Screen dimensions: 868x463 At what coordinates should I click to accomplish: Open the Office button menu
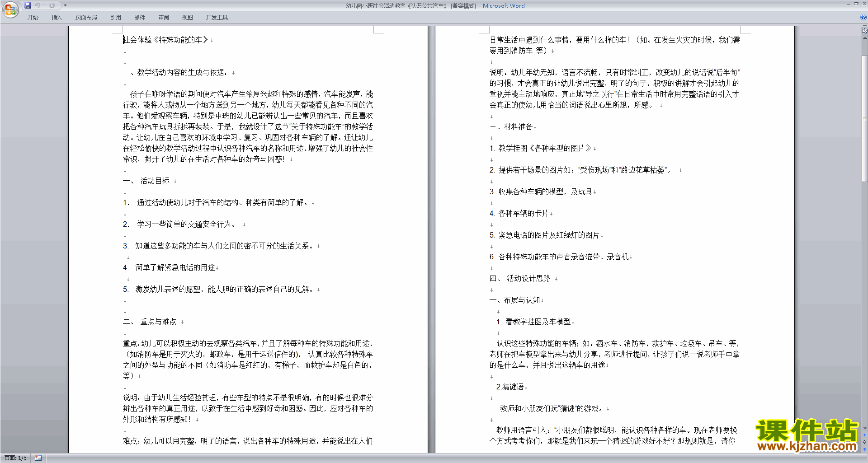pyautogui.click(x=10, y=9)
